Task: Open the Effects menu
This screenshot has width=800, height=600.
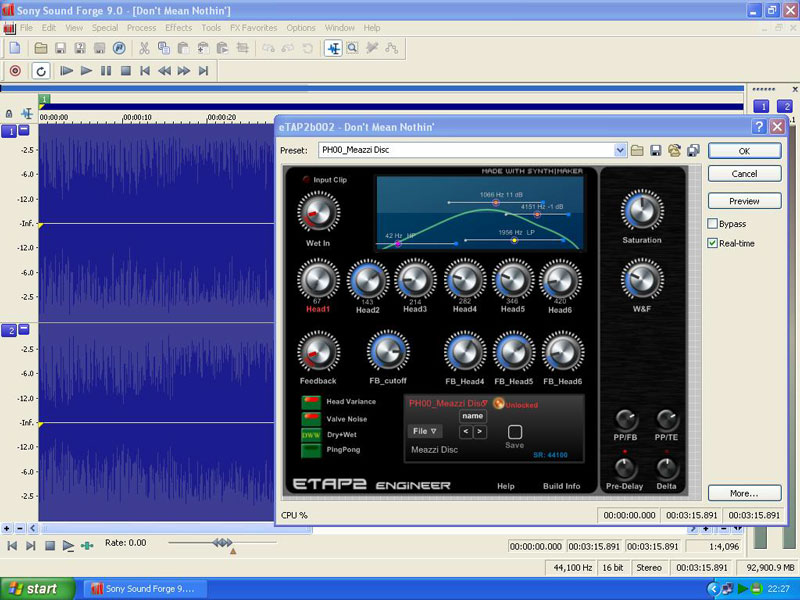Action: pos(178,28)
